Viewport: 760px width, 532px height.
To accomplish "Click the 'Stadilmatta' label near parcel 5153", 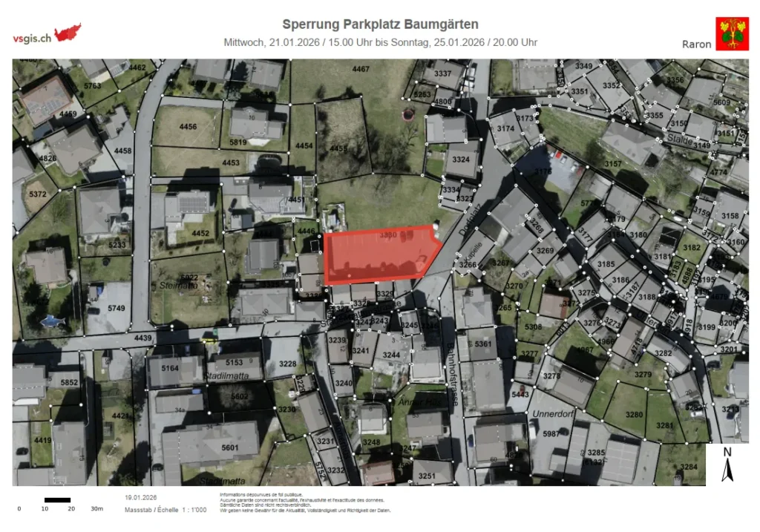I will click(x=223, y=376).
